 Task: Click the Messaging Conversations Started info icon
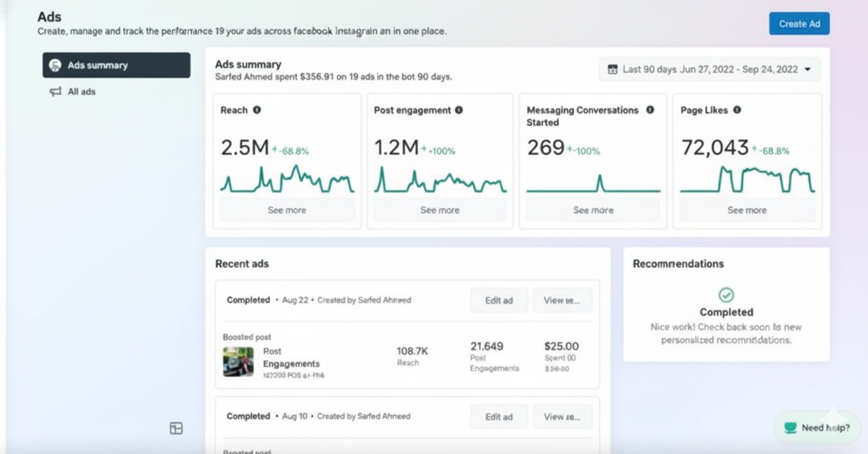point(650,110)
